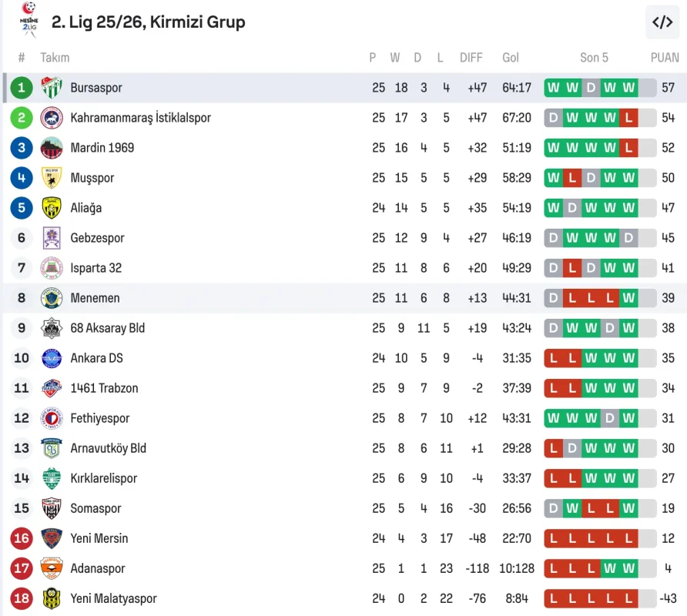The image size is (687, 616).
Task: Click the Son 5 column header
Action: (x=594, y=58)
